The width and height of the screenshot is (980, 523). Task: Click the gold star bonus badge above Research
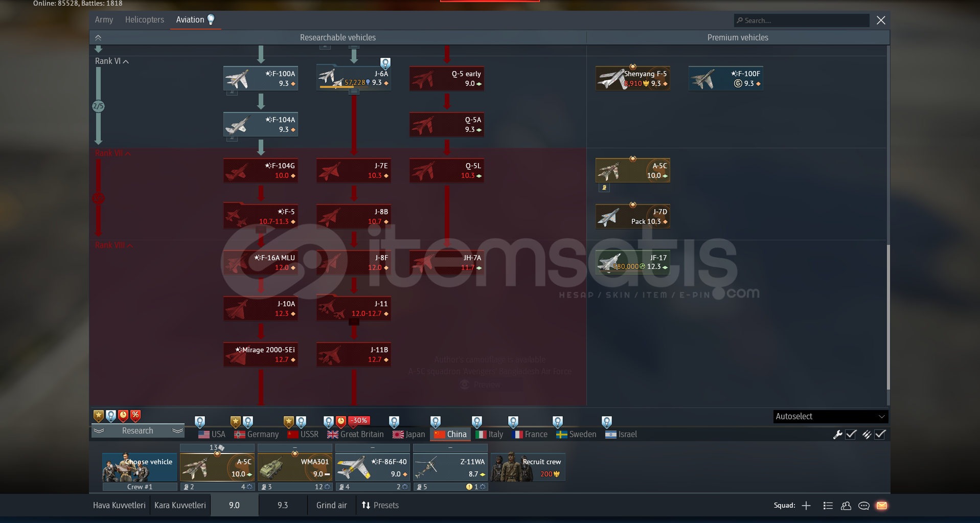[x=99, y=416]
